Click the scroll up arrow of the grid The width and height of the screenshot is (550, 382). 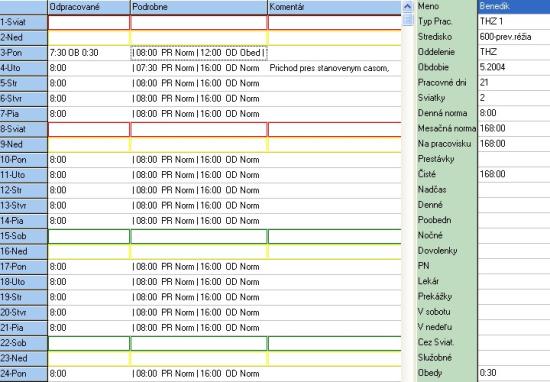click(407, 6)
